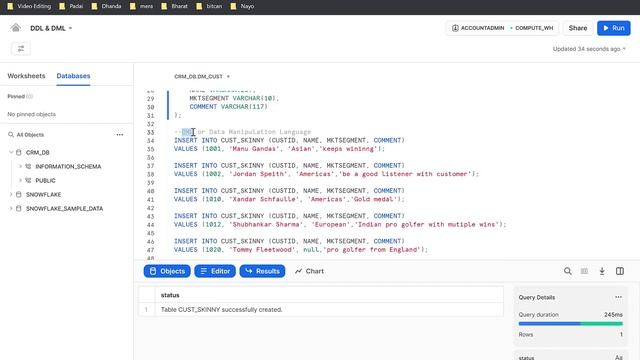Click the SNOWFLAKE database icon
640x360 pixels.
(x=19, y=194)
